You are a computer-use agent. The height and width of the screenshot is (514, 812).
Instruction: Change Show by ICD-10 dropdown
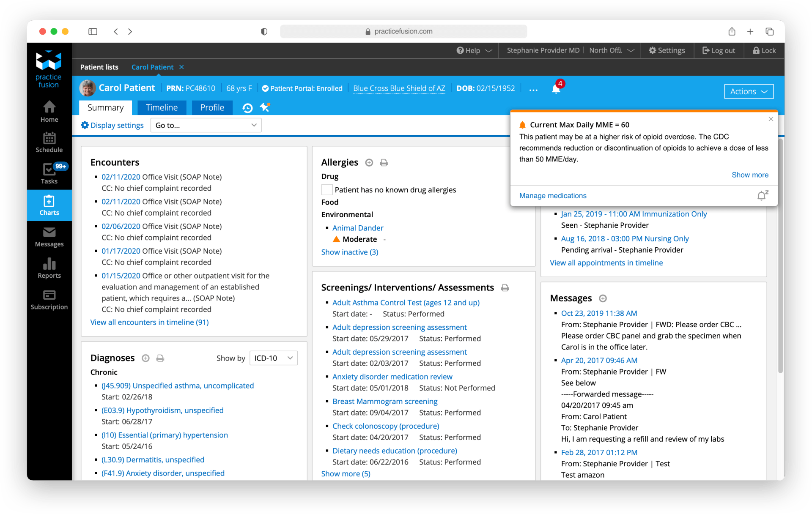pyautogui.click(x=274, y=358)
